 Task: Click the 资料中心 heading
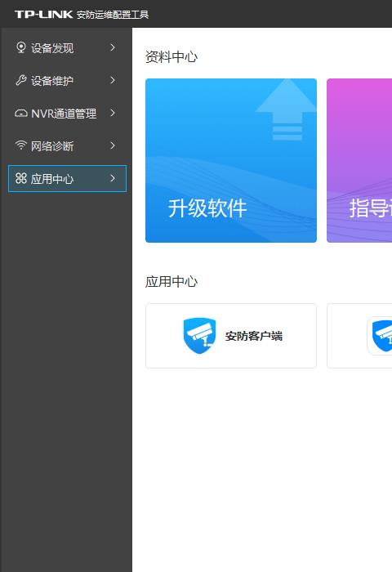coord(171,57)
